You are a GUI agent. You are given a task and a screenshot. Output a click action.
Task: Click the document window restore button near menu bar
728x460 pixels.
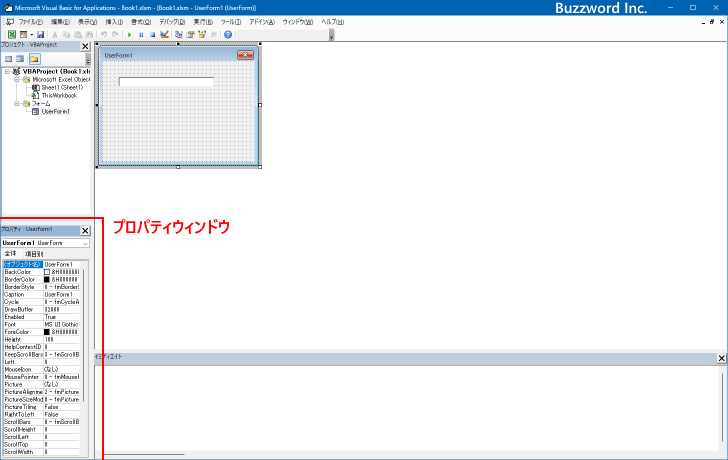click(712, 22)
